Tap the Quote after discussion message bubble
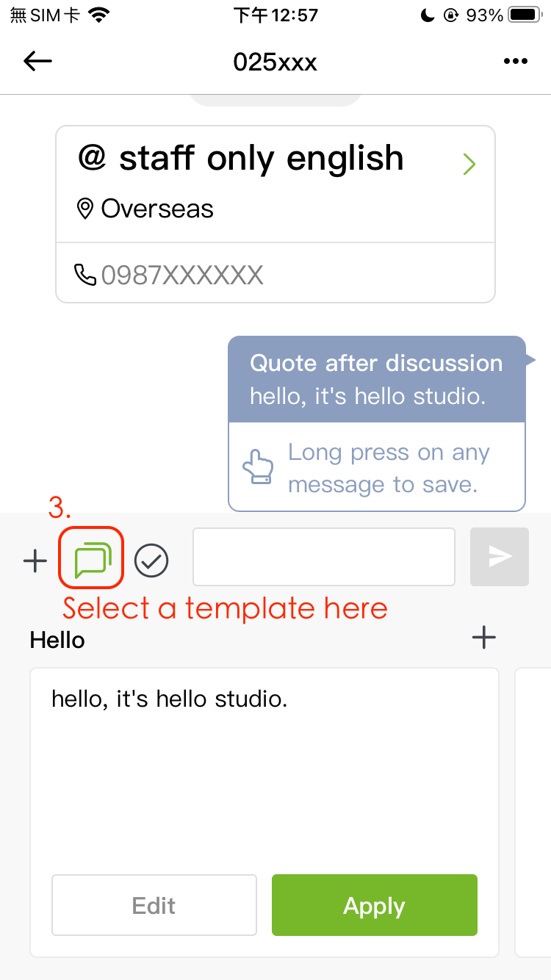The height and width of the screenshot is (980, 551). point(376,380)
